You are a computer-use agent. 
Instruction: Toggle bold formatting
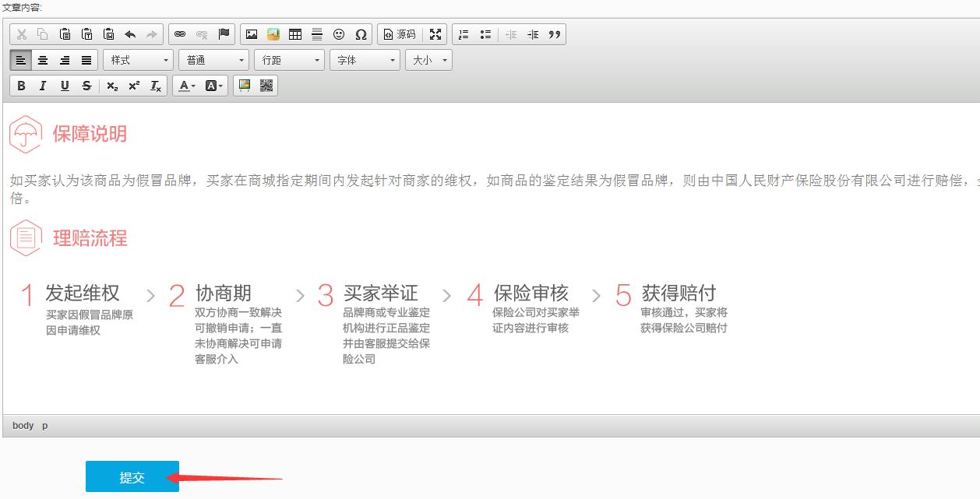coord(21,86)
